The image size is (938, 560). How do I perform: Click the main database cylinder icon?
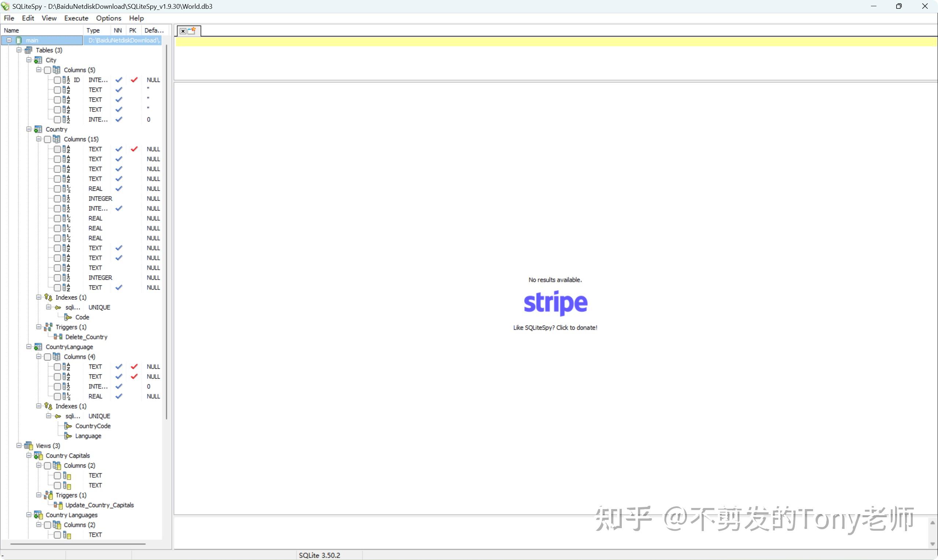(x=19, y=40)
